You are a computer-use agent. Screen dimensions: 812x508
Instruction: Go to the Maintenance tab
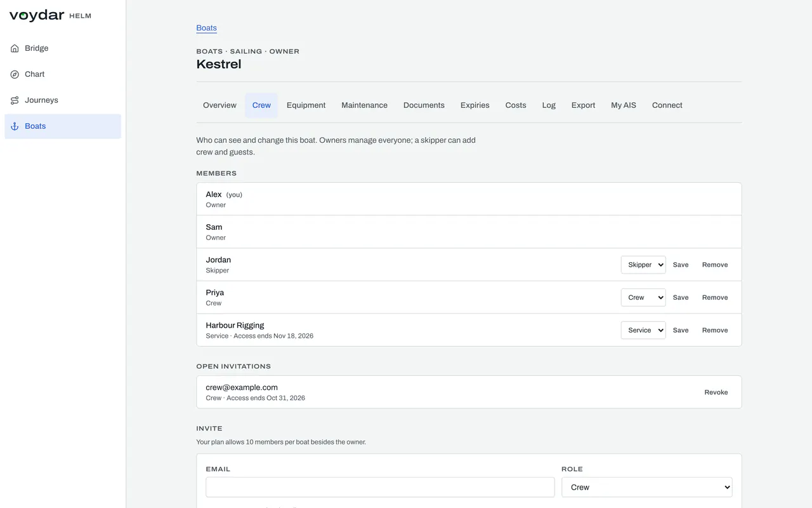pyautogui.click(x=364, y=105)
